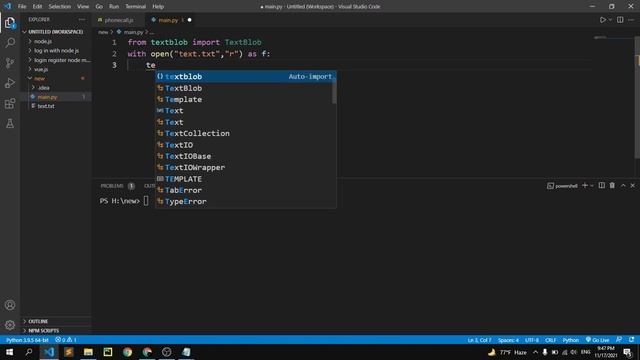Close the terminal panel
The width and height of the screenshot is (640, 360).
coord(633,185)
